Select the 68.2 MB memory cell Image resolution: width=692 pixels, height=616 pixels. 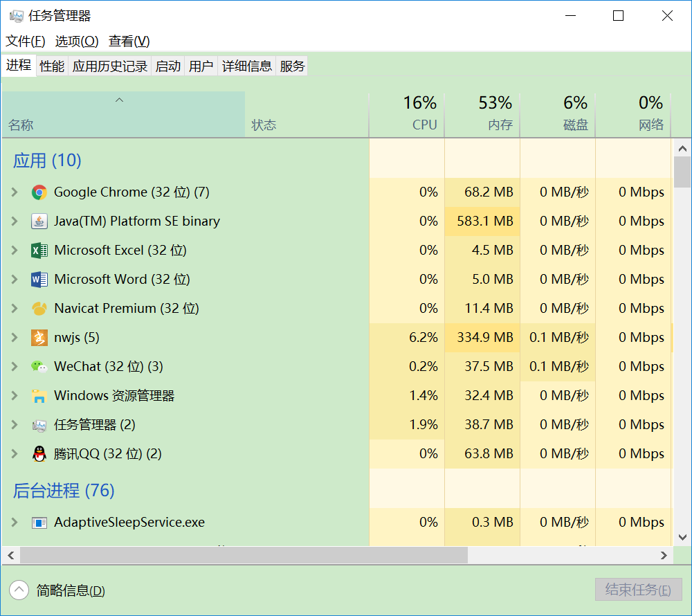click(x=482, y=192)
